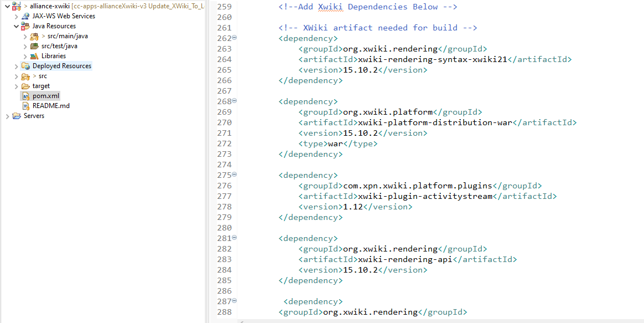644x323 pixels.
Task: Expand the Deployed Resources node
Action: point(17,66)
